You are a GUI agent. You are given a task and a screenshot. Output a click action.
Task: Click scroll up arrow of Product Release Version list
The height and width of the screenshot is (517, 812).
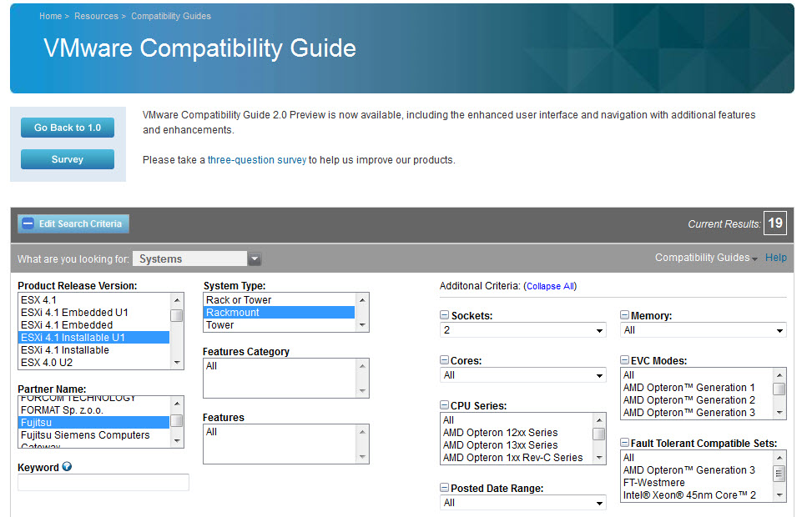tap(177, 300)
